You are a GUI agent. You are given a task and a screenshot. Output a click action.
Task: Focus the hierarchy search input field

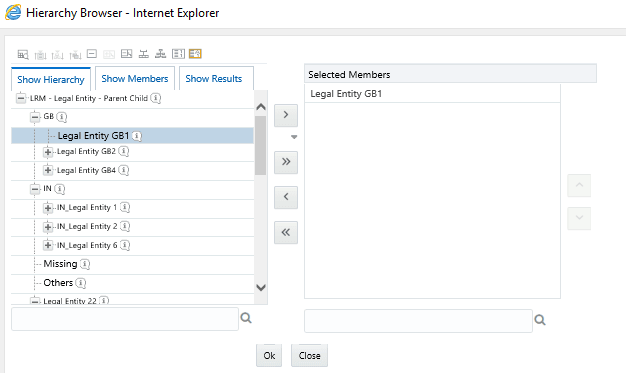coord(125,319)
